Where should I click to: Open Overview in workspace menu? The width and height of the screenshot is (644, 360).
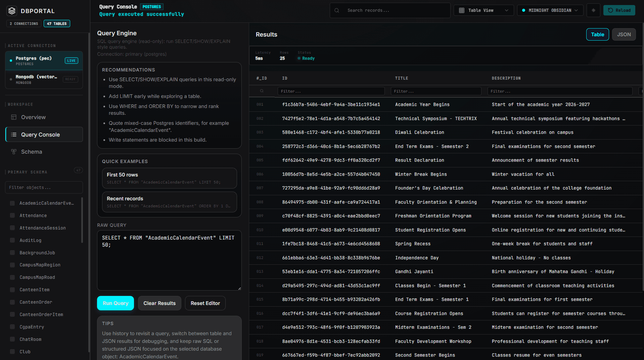pyautogui.click(x=44, y=117)
